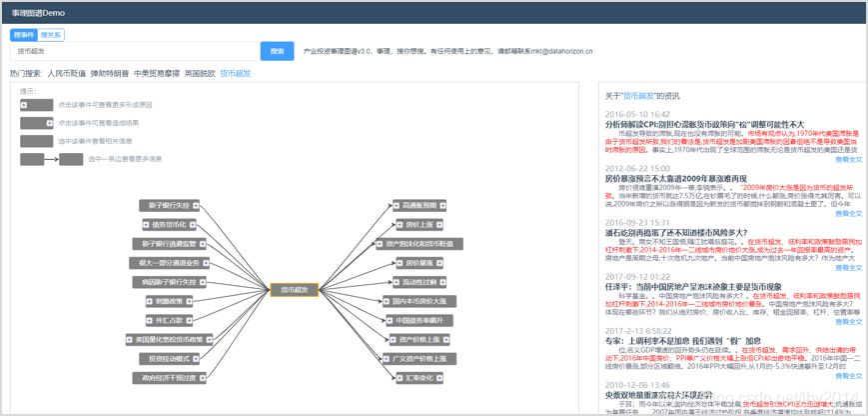Expand results of 投资拉动模式 via right plus
This screenshot has width=868, height=416.
pyautogui.click(x=196, y=358)
